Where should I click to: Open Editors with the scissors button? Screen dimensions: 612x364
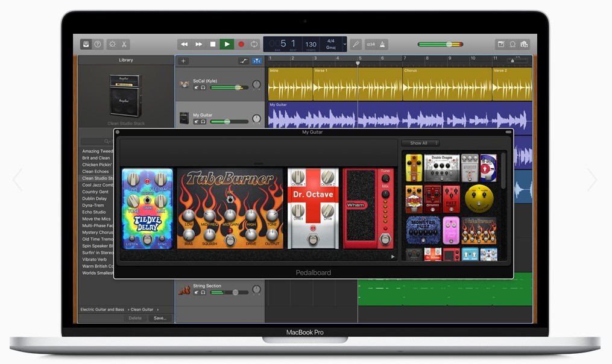click(x=124, y=44)
